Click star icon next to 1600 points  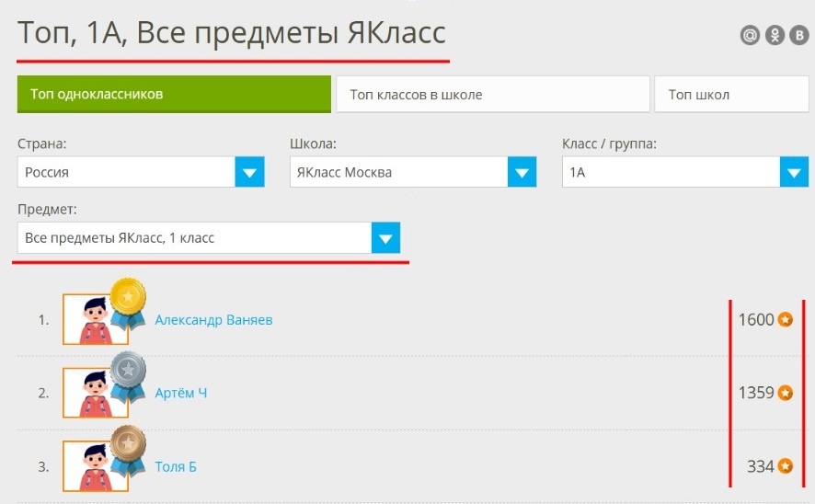pyautogui.click(x=786, y=319)
